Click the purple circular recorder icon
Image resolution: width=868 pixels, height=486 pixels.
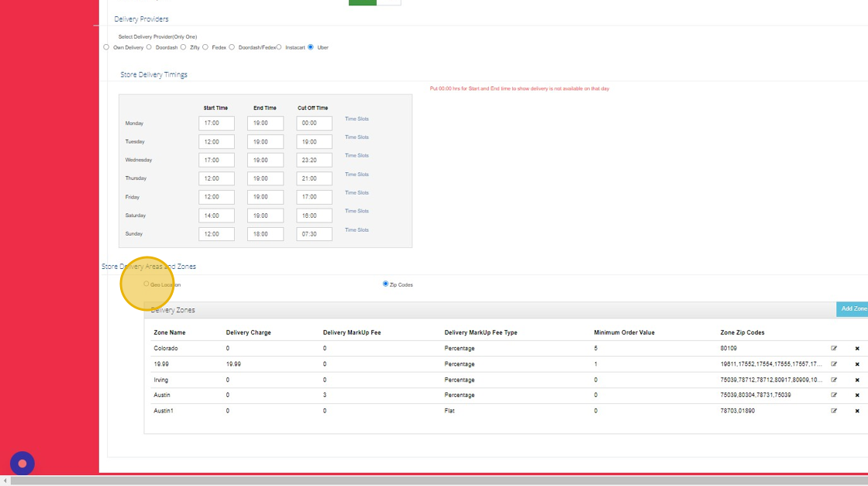[22, 464]
